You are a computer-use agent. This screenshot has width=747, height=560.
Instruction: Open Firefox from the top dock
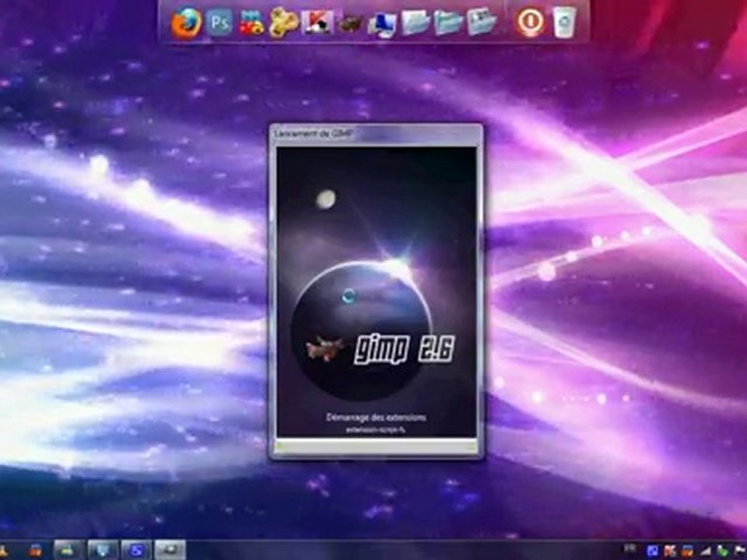coord(186,23)
